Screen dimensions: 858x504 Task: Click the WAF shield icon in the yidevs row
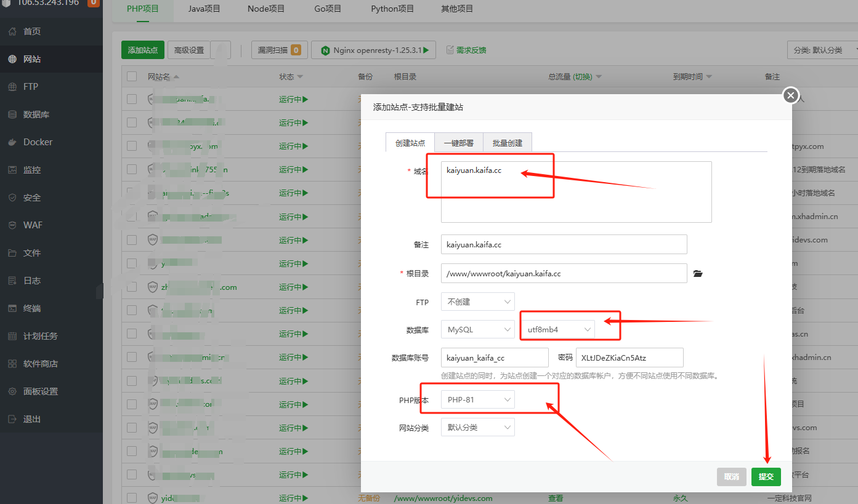click(153, 498)
